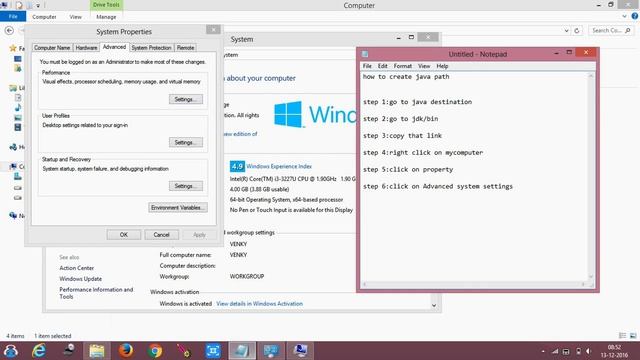Click the volume speaker tray icon

[588, 351]
